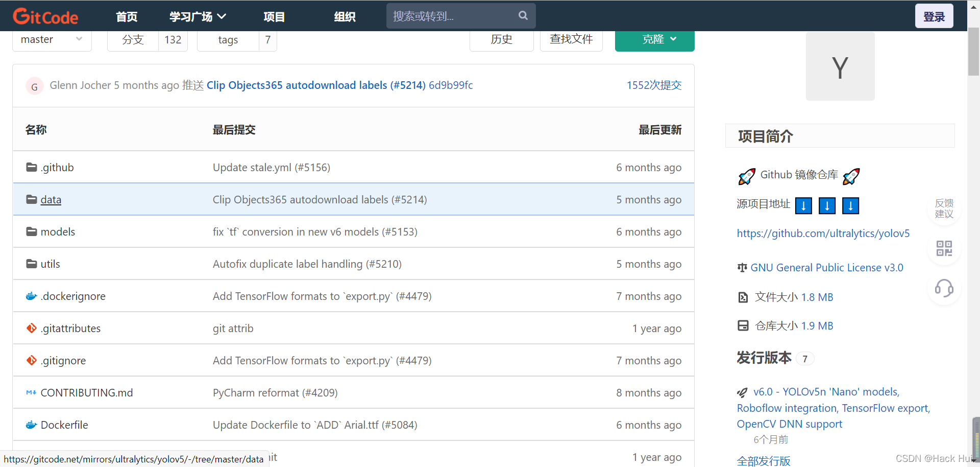Image resolution: width=980 pixels, height=467 pixels.
Task: Open the CONTRIBUTING.md file
Action: [87, 393]
